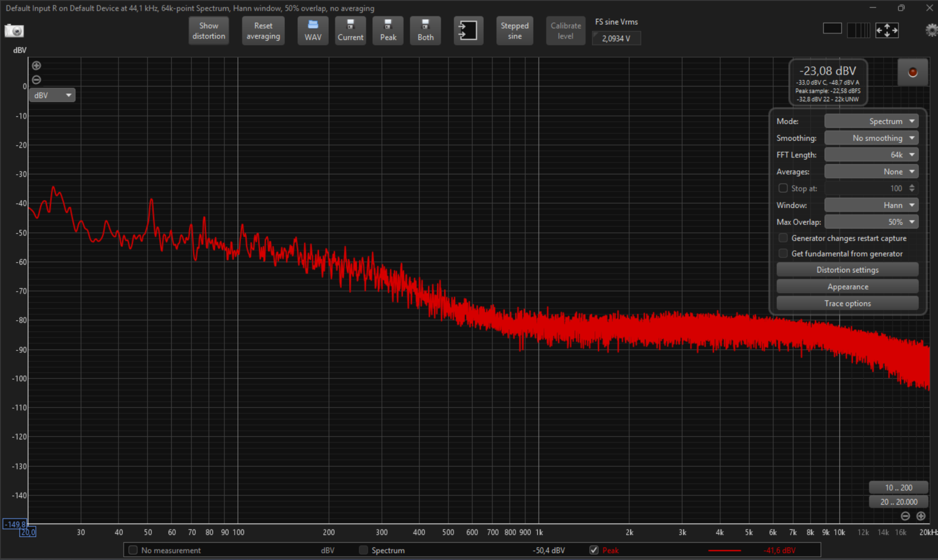Click fit-to-data arrows icon
Image resolution: width=938 pixels, height=560 pixels.
pyautogui.click(x=887, y=30)
